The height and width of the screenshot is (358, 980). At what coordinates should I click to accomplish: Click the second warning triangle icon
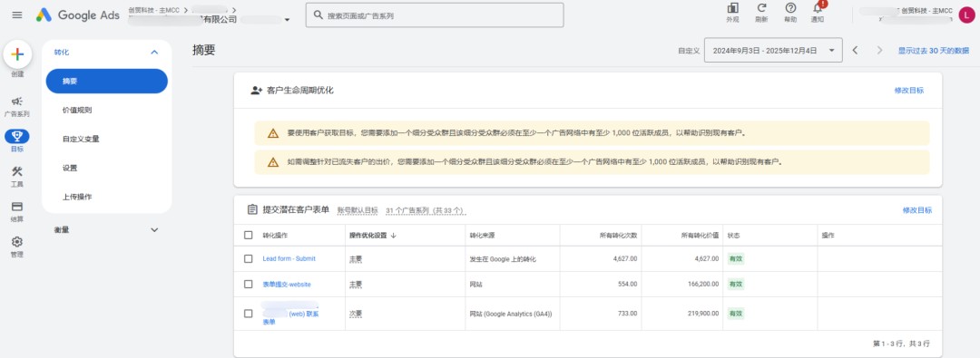tap(273, 162)
